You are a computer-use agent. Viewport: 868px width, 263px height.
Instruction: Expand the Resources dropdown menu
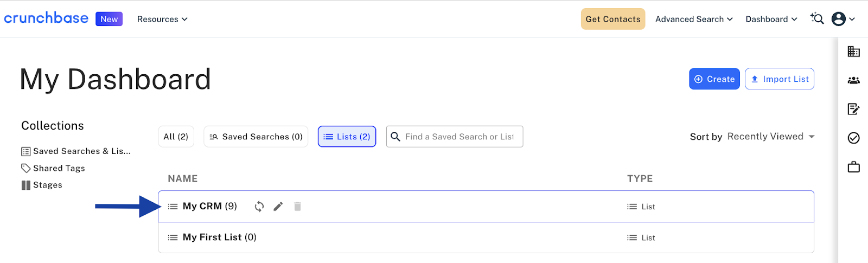click(x=162, y=19)
